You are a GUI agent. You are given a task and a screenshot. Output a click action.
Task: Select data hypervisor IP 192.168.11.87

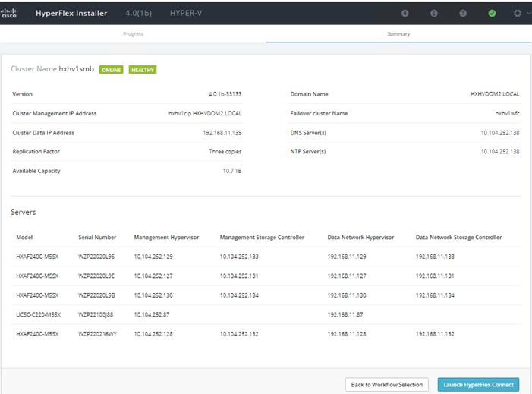(345, 314)
